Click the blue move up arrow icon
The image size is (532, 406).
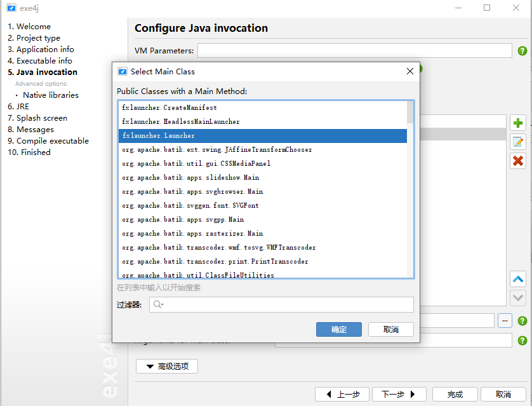coord(518,280)
